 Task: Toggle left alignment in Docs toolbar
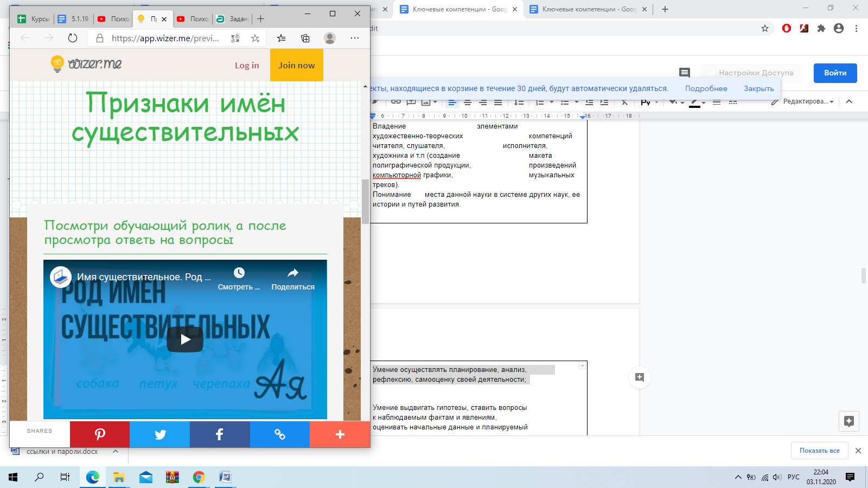pos(452,102)
